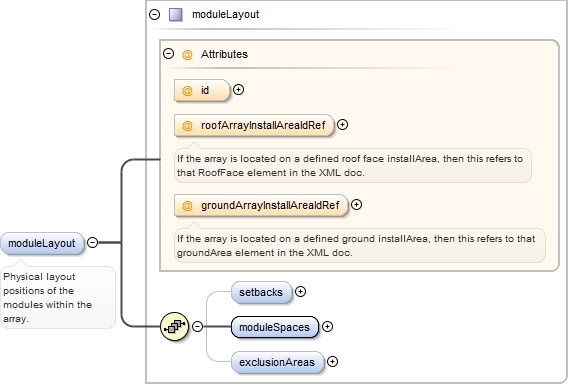Click the @ icon on roofArrayInstallAreaIdRef
The width and height of the screenshot is (569, 385).
pyautogui.click(x=187, y=126)
